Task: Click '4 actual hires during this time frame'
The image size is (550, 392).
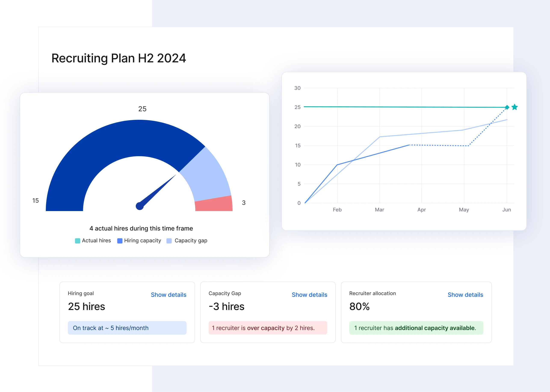Action: click(x=141, y=228)
